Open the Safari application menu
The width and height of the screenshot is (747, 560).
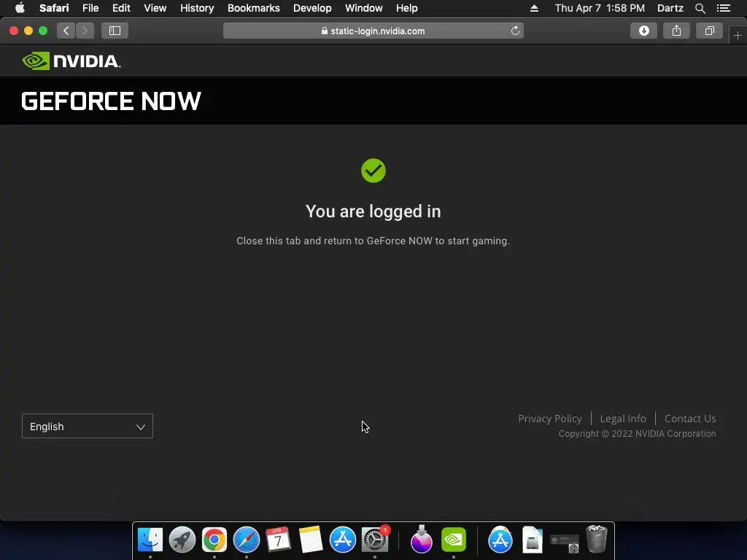click(x=54, y=8)
